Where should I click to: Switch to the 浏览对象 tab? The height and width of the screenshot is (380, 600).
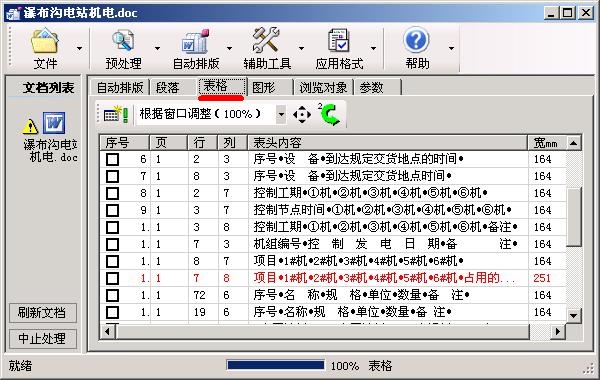(x=323, y=88)
